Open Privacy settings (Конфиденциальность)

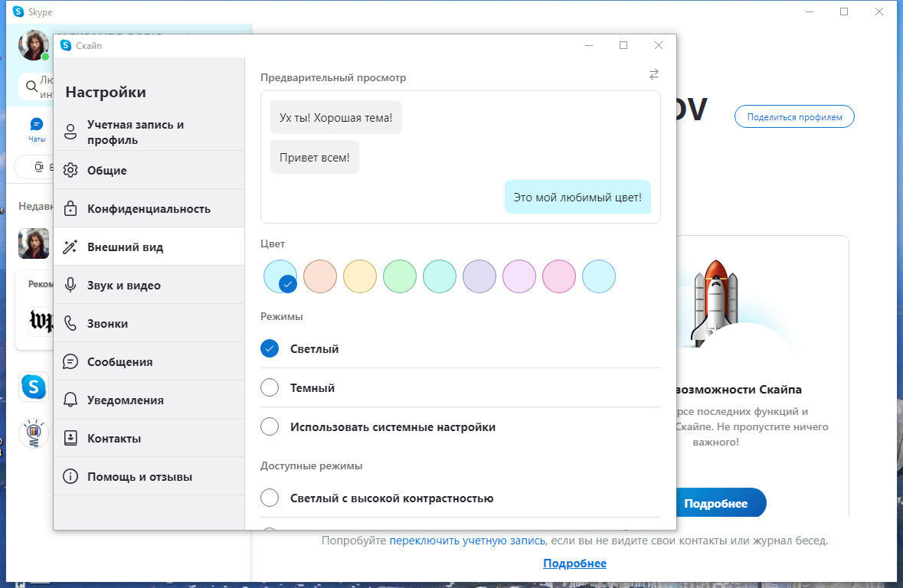point(149,208)
